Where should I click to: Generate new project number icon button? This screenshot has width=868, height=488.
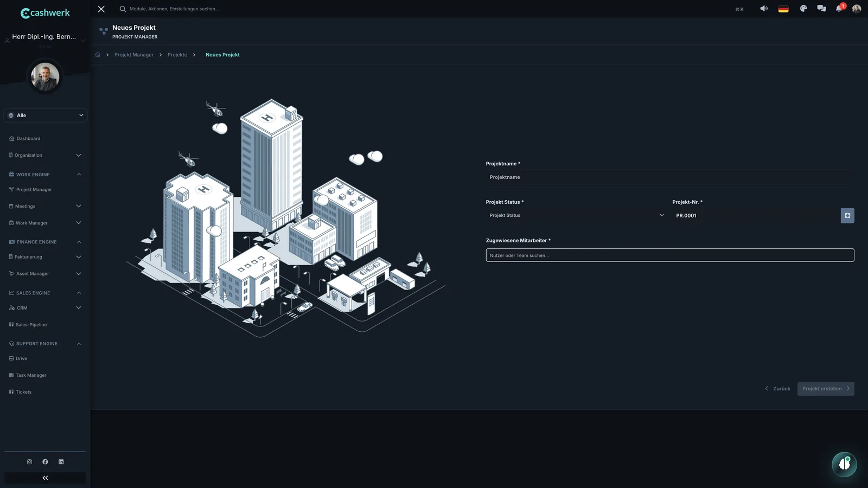[847, 215]
